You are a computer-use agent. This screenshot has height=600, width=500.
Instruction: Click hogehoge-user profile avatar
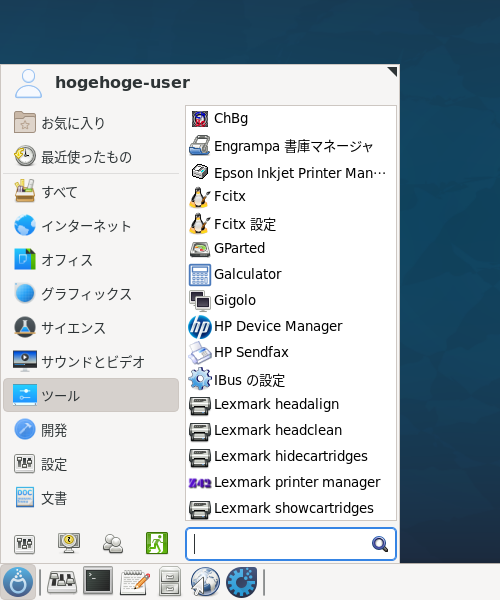click(28, 83)
